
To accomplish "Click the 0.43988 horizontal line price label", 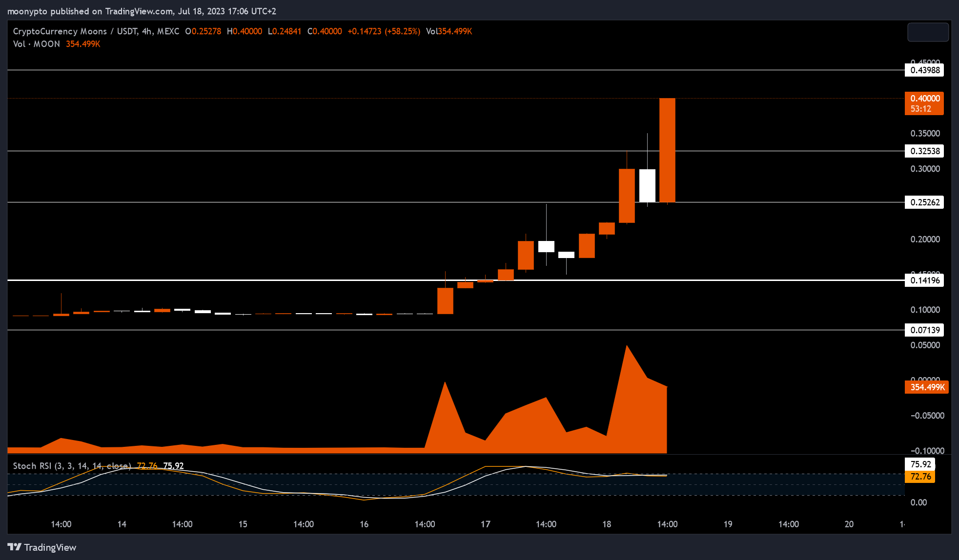I will (924, 70).
